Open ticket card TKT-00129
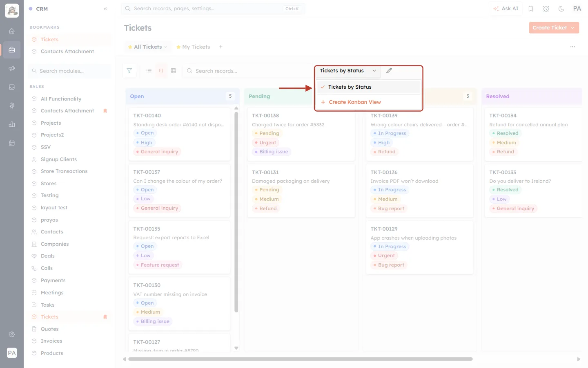 pos(420,247)
